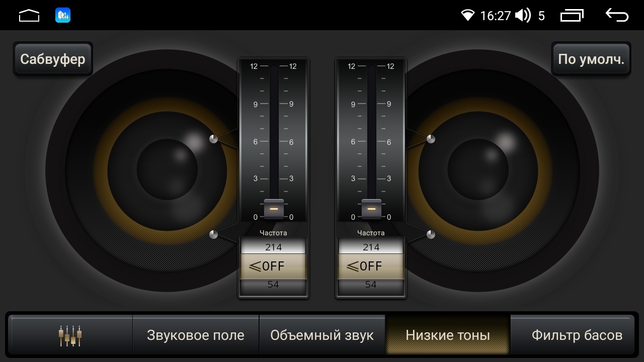Toggle the Сабвуфер button
Image resolution: width=644 pixels, height=362 pixels.
point(53,59)
